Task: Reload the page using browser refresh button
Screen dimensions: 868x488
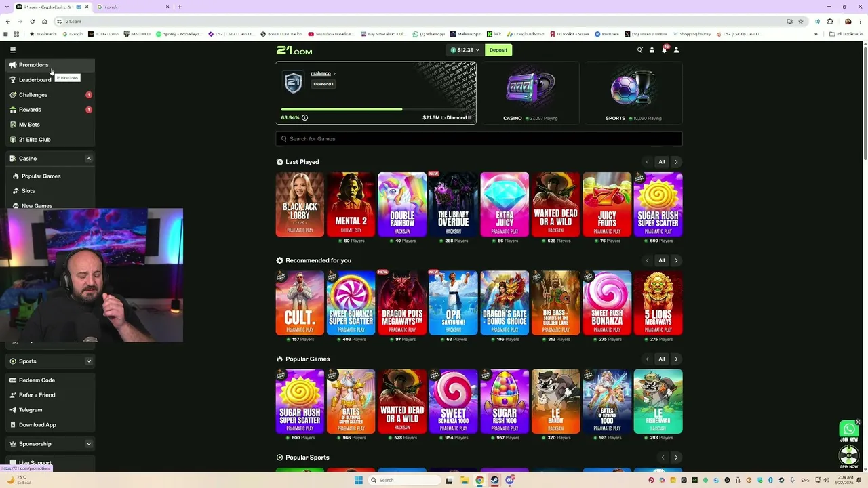Action: 32,21
